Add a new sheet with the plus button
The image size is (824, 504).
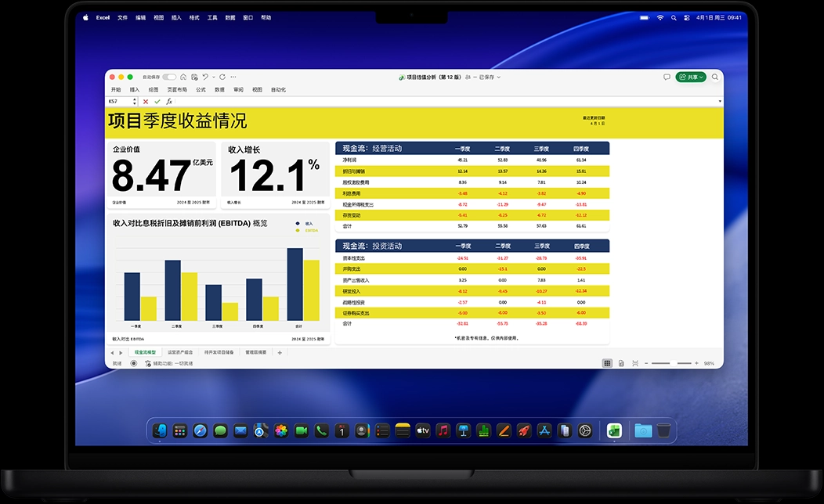point(280,353)
